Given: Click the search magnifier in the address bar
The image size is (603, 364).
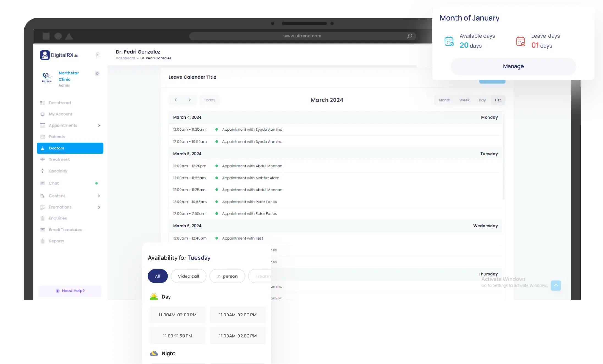Looking at the screenshot, I should [x=409, y=36].
